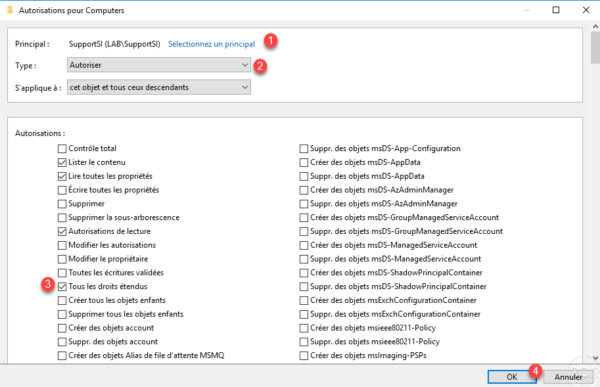Open the S'applique à dropdown

point(159,87)
